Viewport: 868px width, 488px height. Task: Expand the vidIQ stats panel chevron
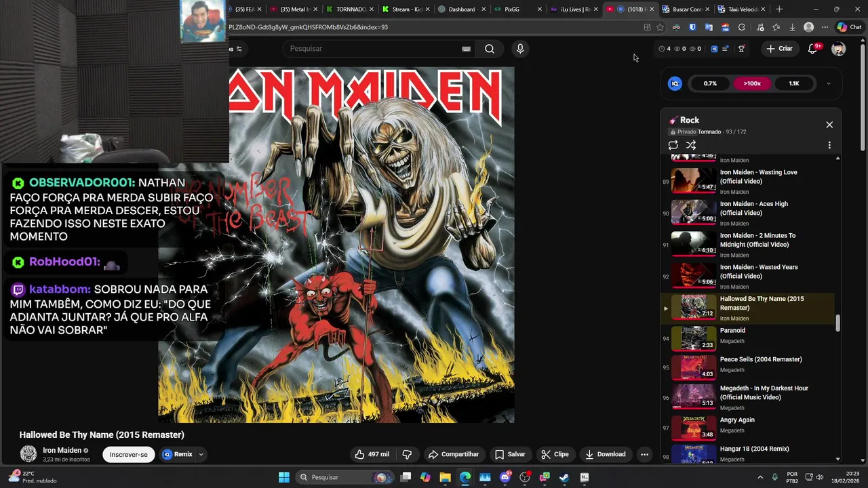(x=828, y=83)
